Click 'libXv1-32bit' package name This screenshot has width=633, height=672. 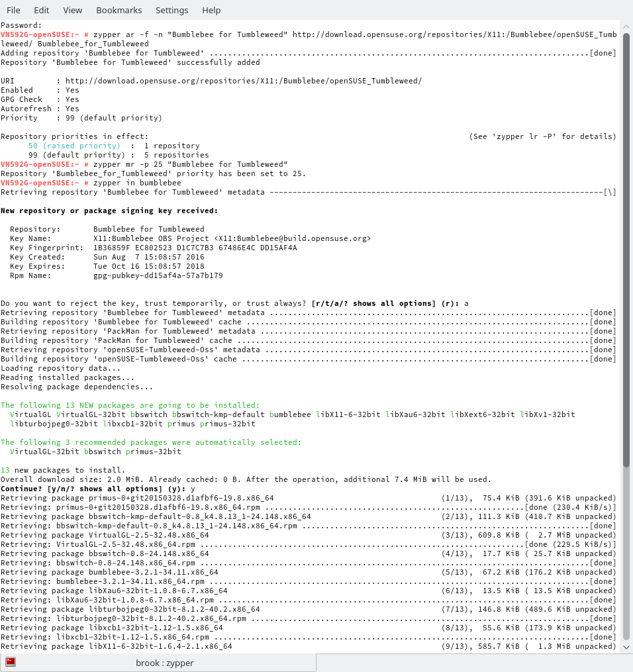tap(548, 414)
